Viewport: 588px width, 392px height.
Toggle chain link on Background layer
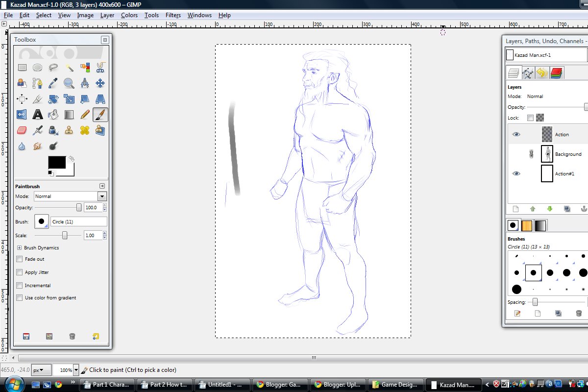point(532,154)
